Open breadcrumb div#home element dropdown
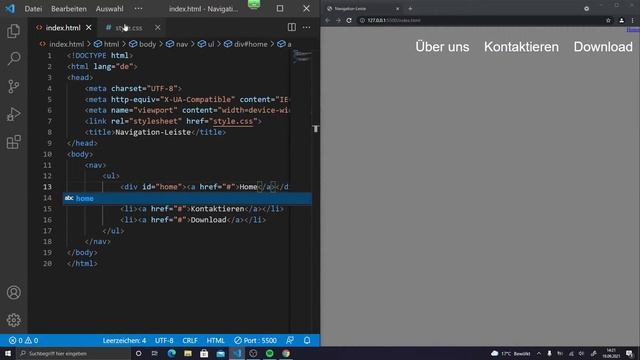640x360 pixels. (x=246, y=44)
